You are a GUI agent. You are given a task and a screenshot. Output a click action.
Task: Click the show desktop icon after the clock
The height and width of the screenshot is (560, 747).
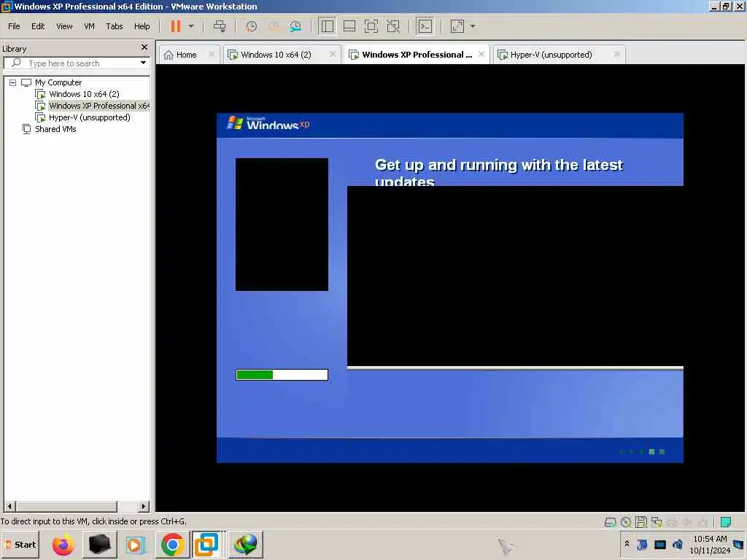pos(739,544)
